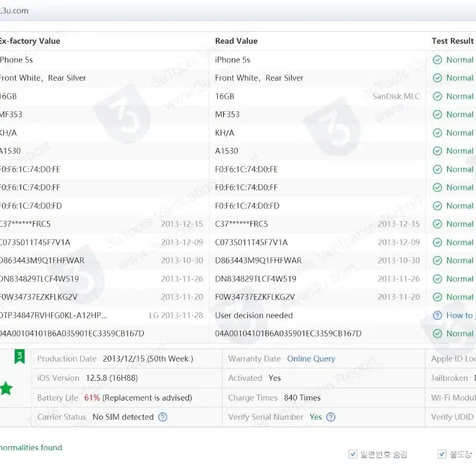The image size is (476, 476).
Task: Click the DTP34847RVHFG0KL-A12HP... ex-factory cell
Action: point(53,316)
